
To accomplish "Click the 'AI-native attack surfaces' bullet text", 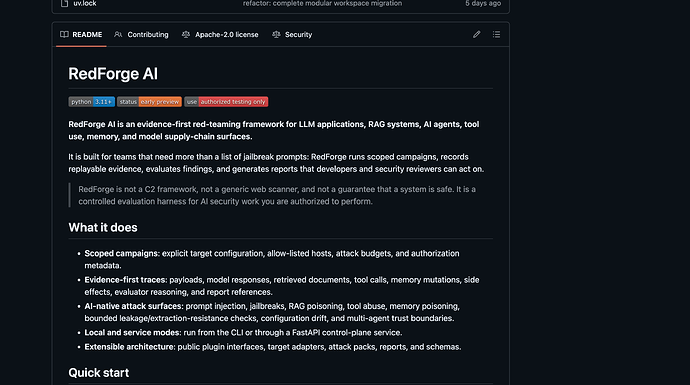I will (272, 312).
